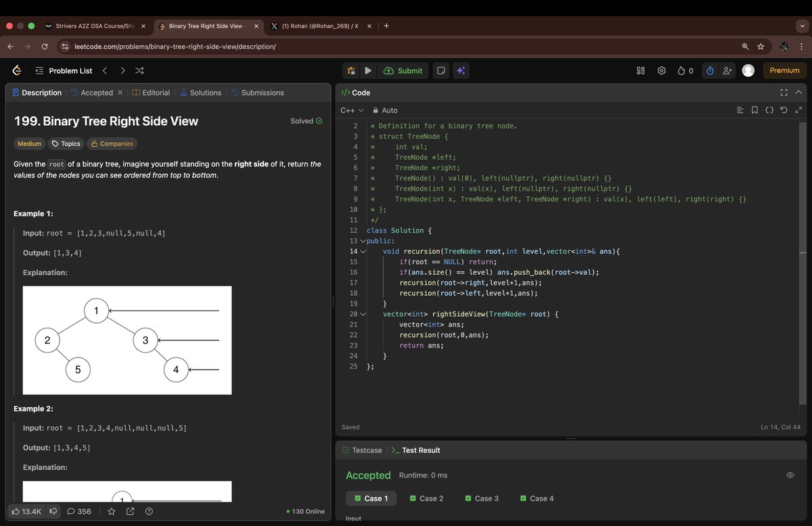Collapse the Code panel with the chevron
812x526 pixels.
tap(798, 92)
